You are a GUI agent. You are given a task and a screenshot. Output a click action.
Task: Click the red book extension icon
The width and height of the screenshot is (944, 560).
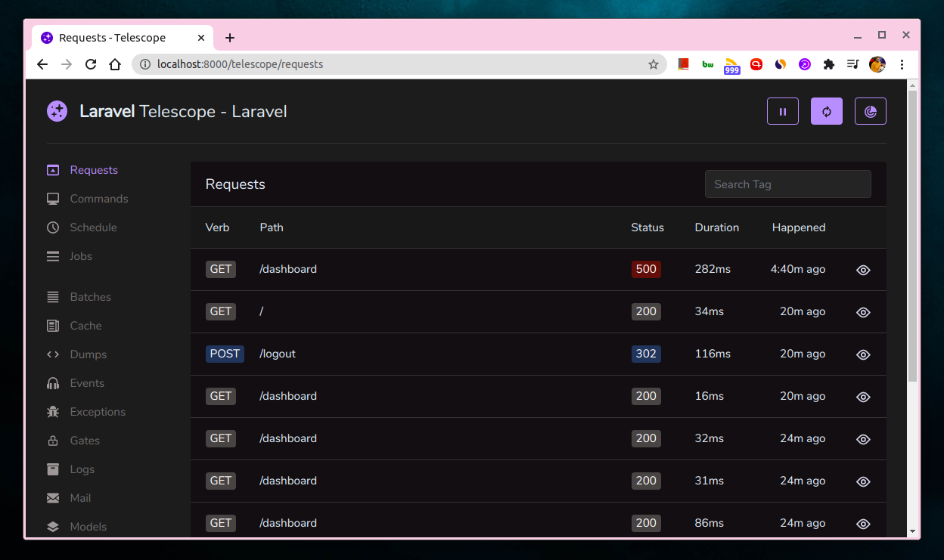(x=684, y=64)
